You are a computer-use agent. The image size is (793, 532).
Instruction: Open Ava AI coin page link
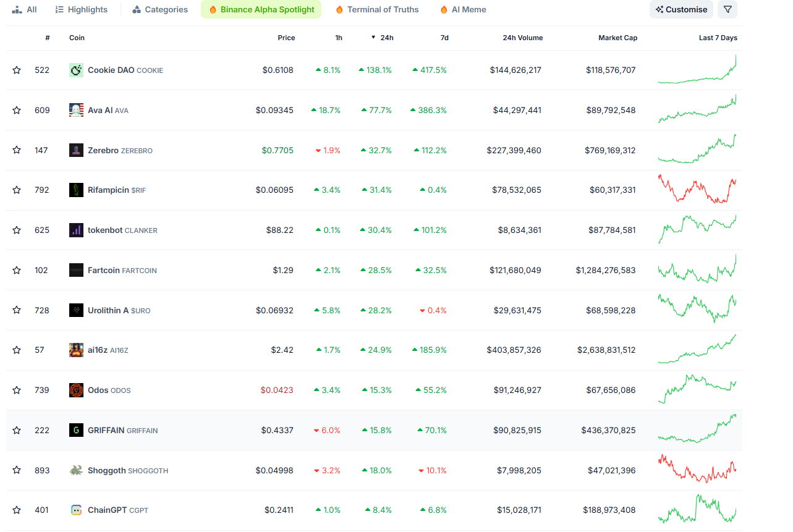point(108,110)
